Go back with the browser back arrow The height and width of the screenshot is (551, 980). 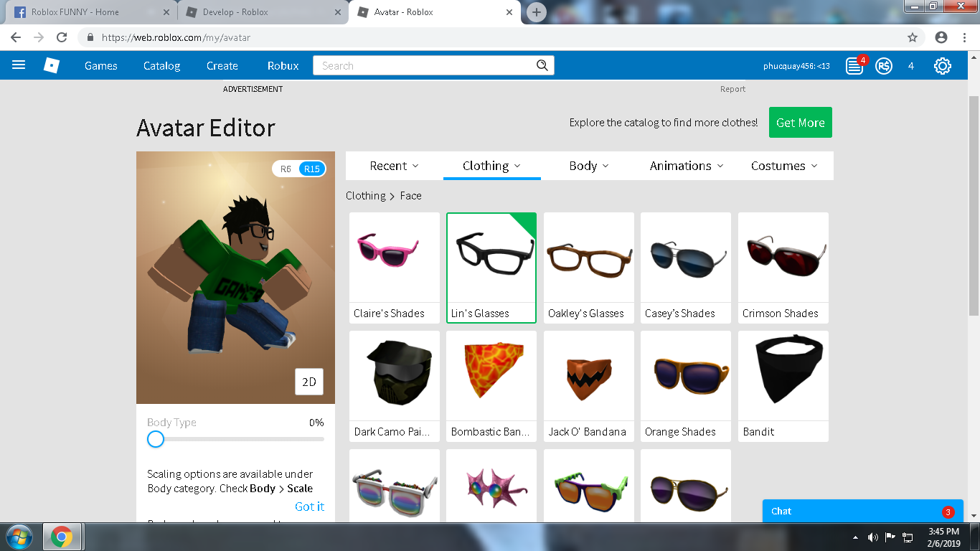[16, 37]
